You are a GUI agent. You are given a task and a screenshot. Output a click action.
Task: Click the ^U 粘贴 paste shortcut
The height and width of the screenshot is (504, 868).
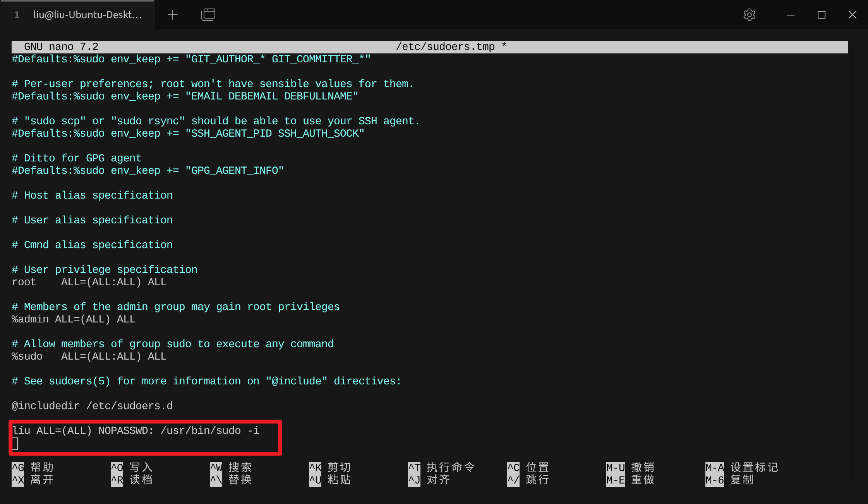coord(330,480)
